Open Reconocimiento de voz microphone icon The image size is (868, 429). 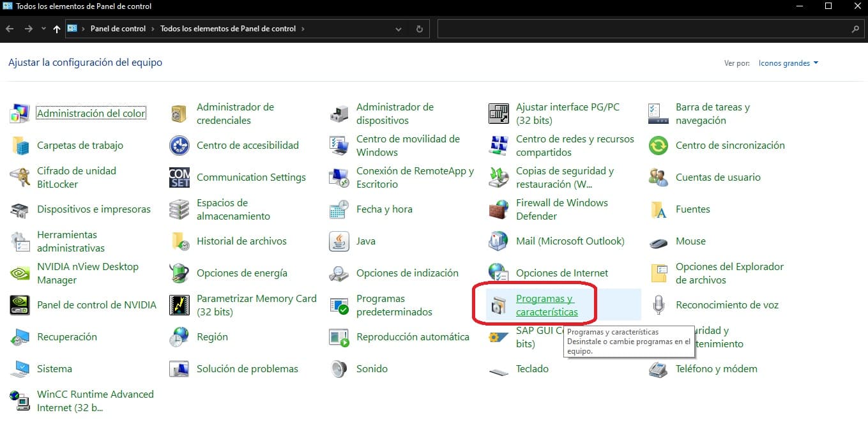(659, 305)
